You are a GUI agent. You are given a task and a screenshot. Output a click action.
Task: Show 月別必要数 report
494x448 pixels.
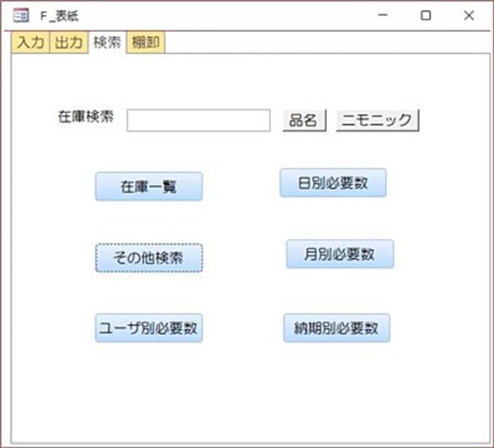point(340,254)
